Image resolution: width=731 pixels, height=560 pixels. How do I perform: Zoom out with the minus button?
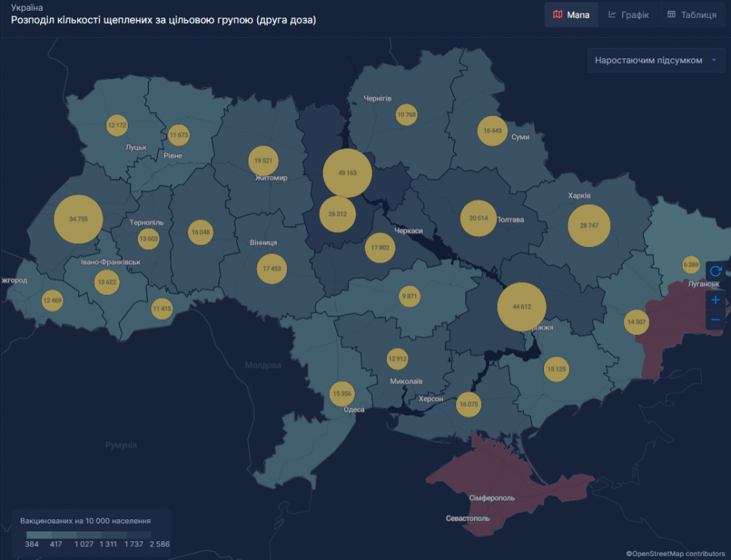[x=715, y=320]
